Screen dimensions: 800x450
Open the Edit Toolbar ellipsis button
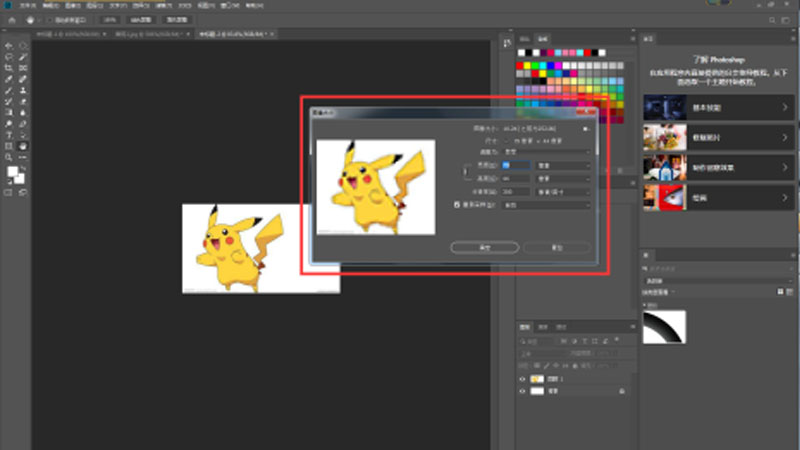coord(23,158)
